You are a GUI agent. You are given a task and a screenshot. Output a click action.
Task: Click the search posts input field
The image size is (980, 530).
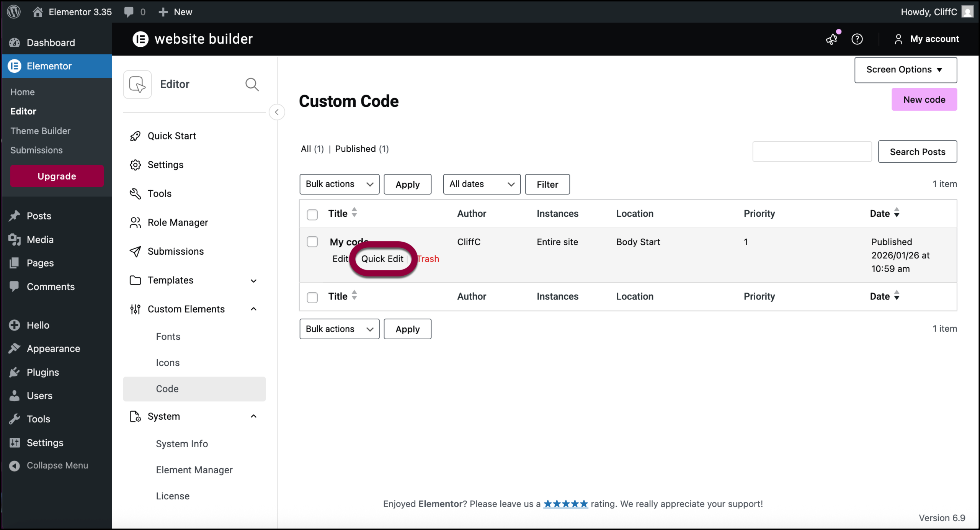(x=812, y=152)
